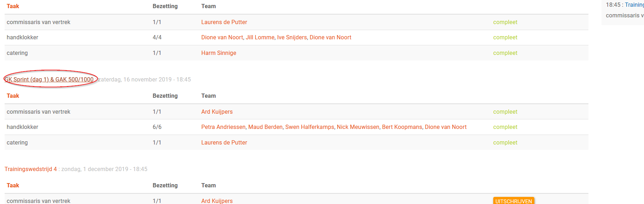Click the Taak header of Trainingswedstrijd 4 table
The width and height of the screenshot is (644, 204).
click(13, 185)
